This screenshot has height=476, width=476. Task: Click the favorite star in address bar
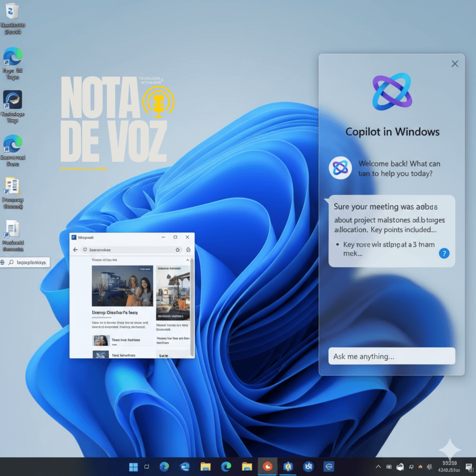177,250
